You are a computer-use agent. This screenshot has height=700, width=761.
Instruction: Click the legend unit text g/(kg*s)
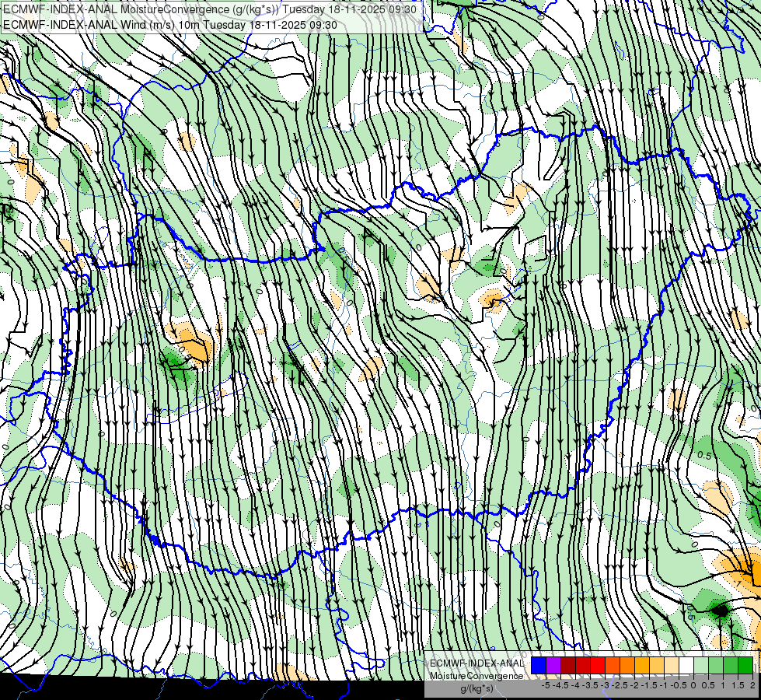point(476,688)
